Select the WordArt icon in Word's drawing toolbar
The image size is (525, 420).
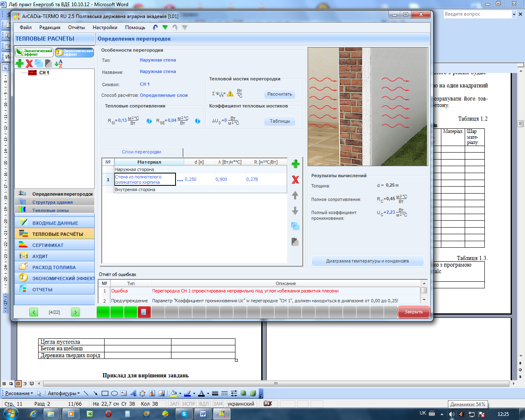coord(133,393)
